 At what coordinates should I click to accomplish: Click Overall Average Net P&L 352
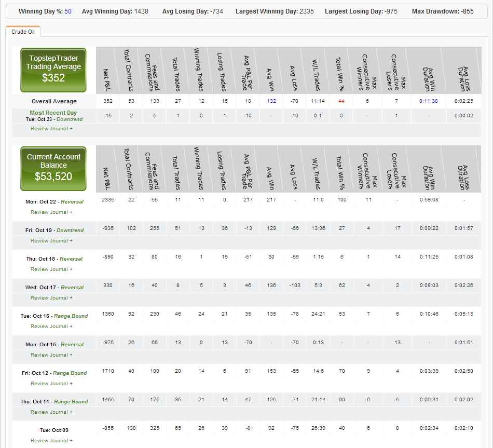[x=108, y=101]
